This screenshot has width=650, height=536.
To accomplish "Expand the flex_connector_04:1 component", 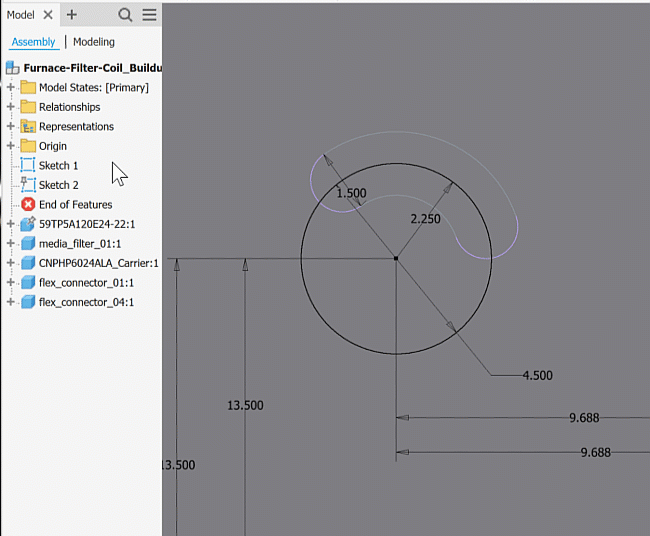I will [11, 302].
